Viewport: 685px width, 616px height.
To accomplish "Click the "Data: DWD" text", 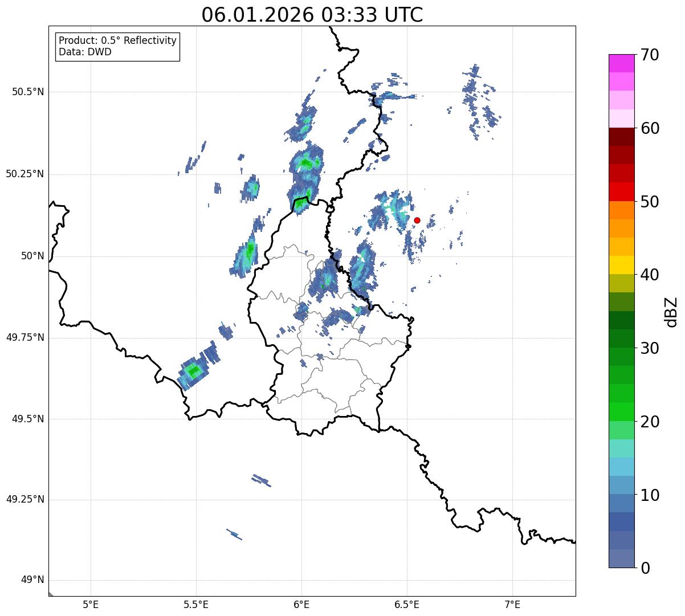I will point(85,52).
